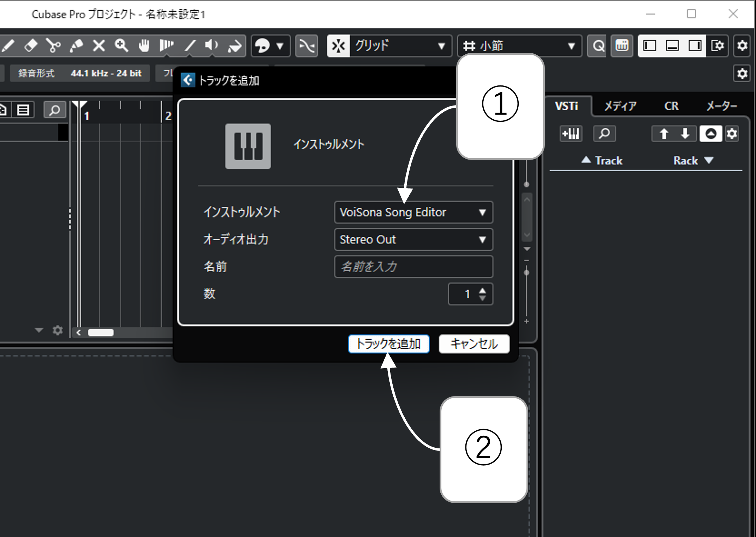Select the Hand tool in toolbar
The width and height of the screenshot is (756, 537).
[x=144, y=46]
